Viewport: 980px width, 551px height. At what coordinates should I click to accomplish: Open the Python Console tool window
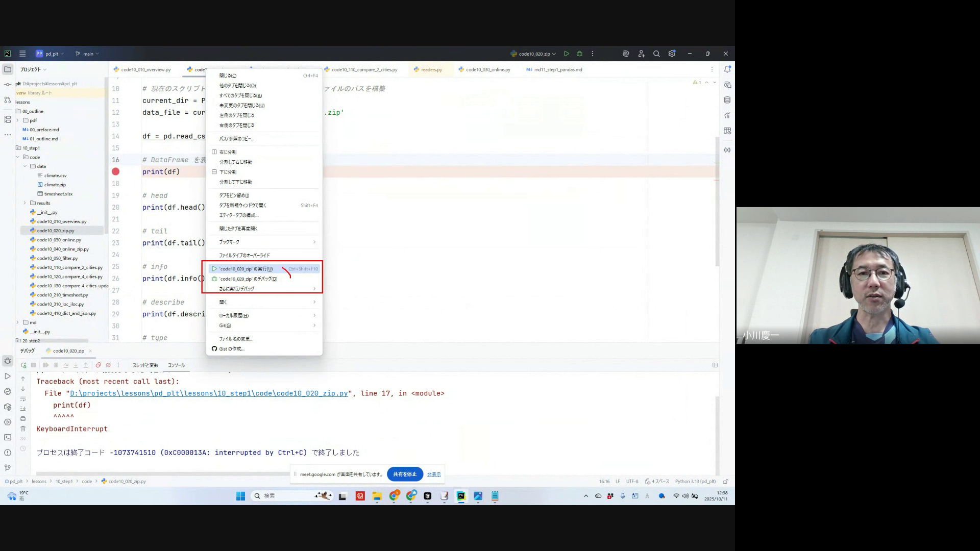coord(8,391)
